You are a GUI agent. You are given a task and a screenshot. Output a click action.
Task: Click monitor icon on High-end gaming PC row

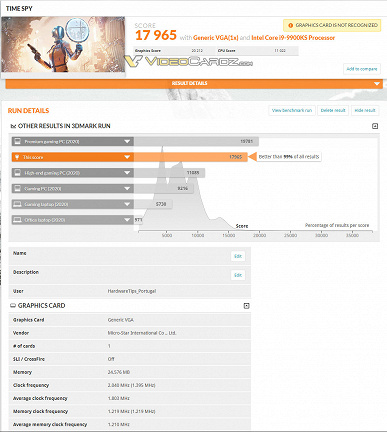[x=18, y=173]
